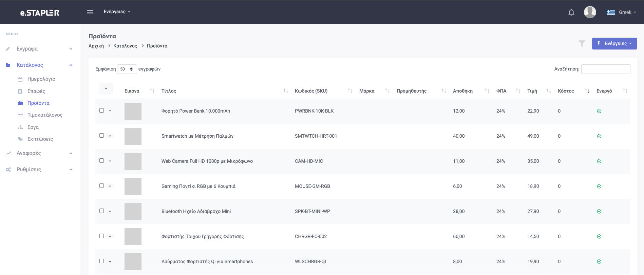
Task: Click active checkmark for Smartwatch row
Action: click(599, 136)
